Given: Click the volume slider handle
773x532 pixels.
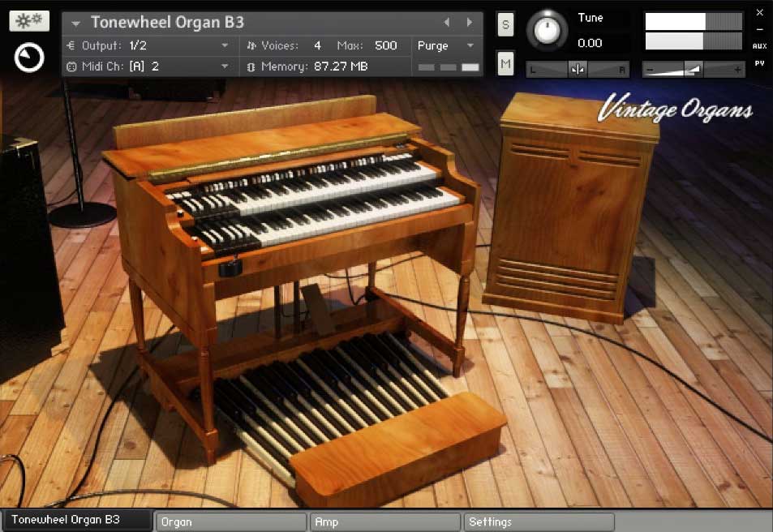Looking at the screenshot, I should click(694, 70).
